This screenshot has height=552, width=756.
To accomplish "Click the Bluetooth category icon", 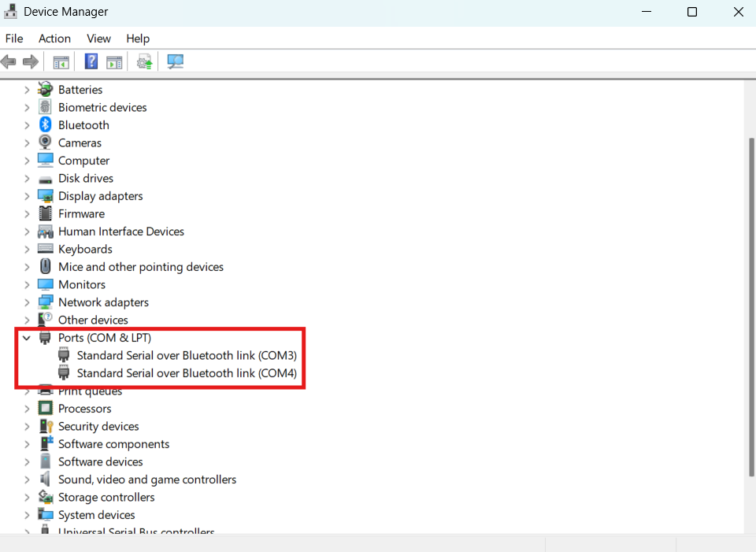I will (x=46, y=125).
